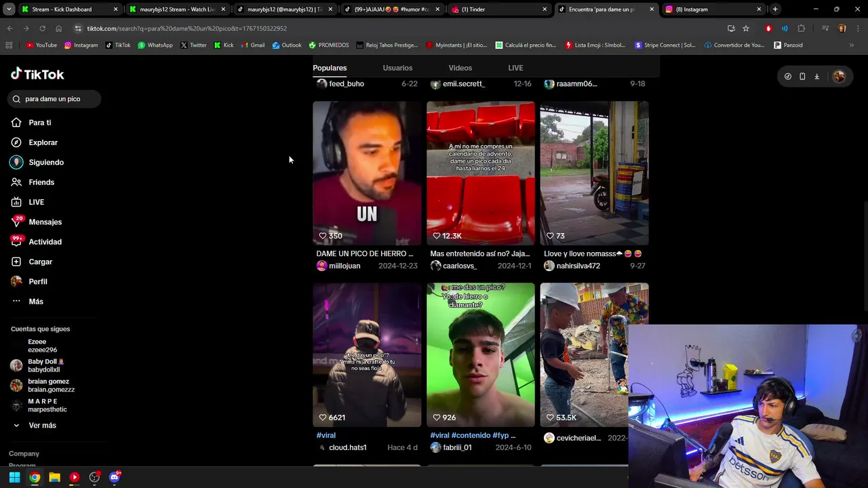Go to the Explorar section
The height and width of the screenshot is (488, 868).
tap(34, 142)
